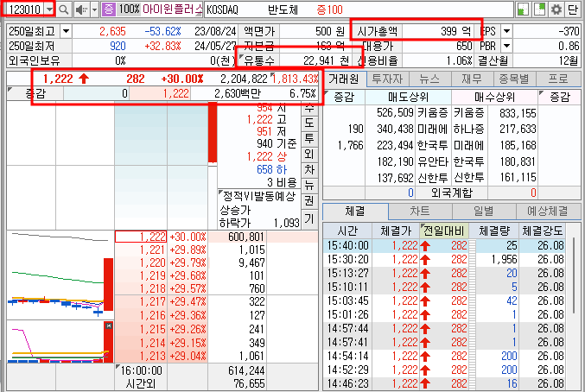The image size is (585, 392).
Task: Click the 16:00:00 시간외 cell
Action: (141, 376)
